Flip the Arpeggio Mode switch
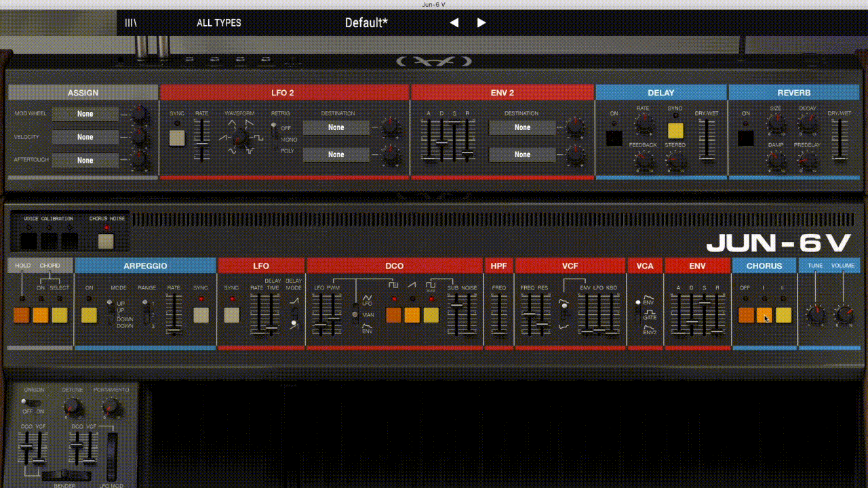 [111, 312]
